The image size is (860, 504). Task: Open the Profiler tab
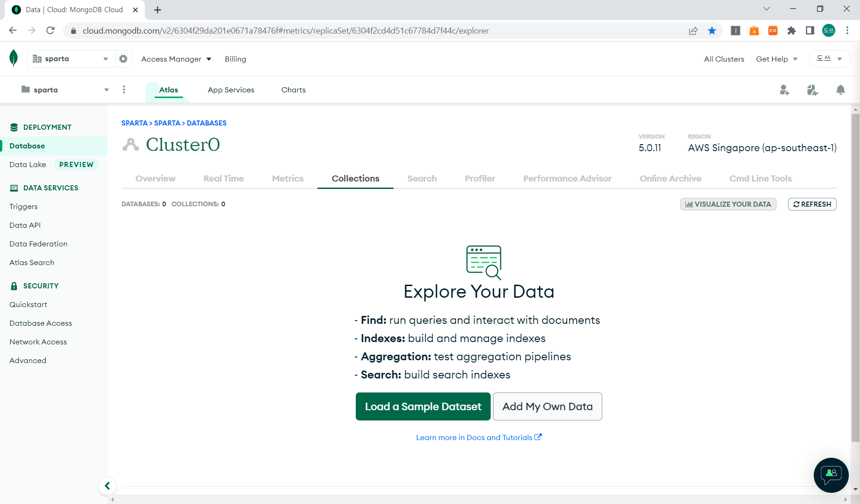[x=480, y=178]
